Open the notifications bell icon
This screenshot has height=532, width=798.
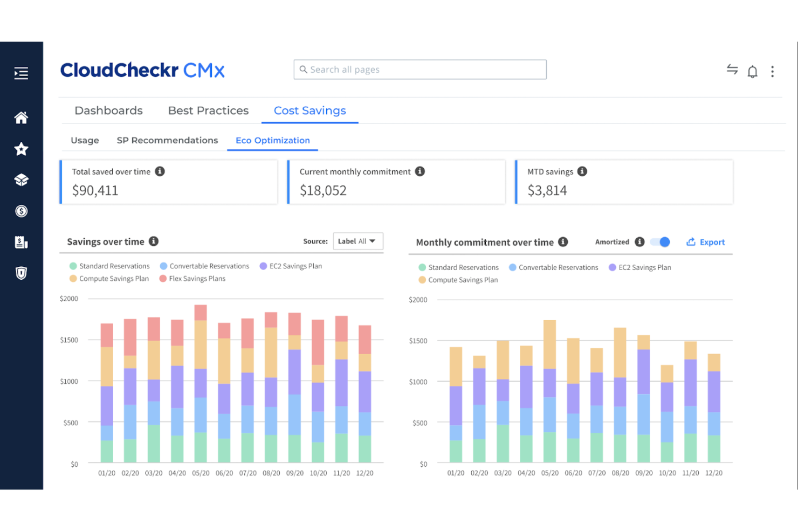(752, 71)
